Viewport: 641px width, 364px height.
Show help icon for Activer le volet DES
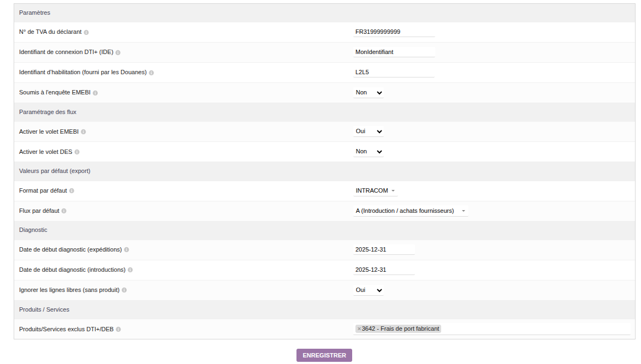click(x=77, y=152)
